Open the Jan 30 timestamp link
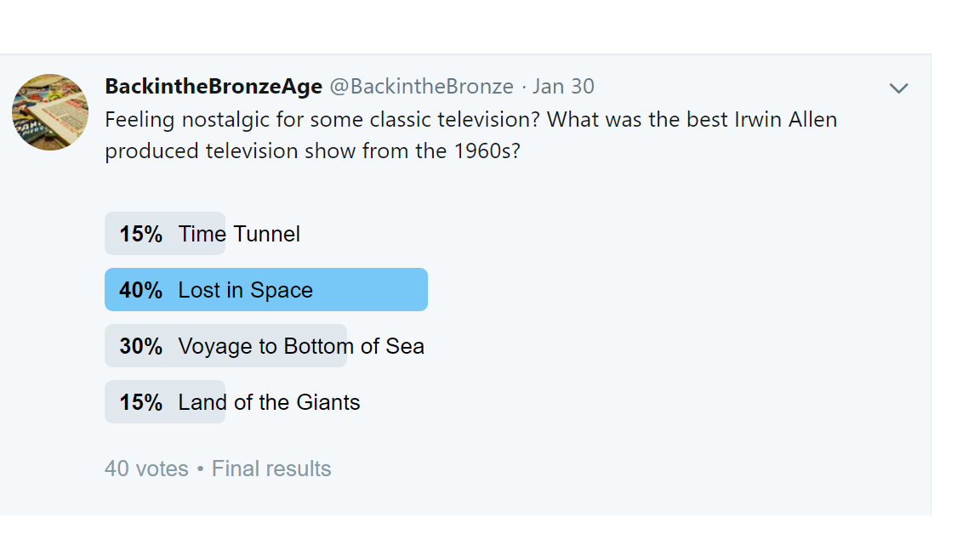Viewport: 980px width, 551px height. click(563, 86)
